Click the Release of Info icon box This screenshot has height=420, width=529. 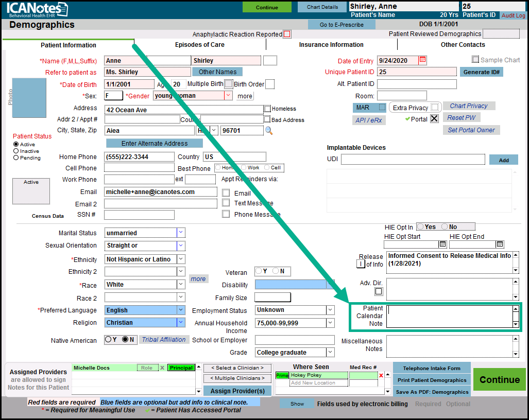[x=361, y=264]
